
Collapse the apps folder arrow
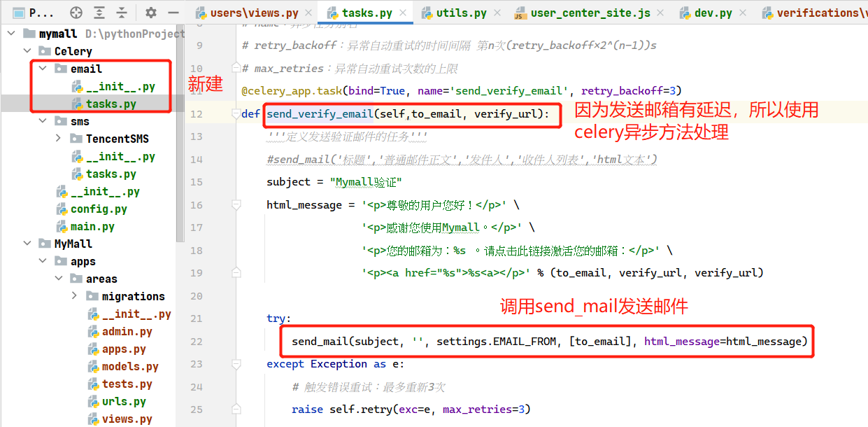pyautogui.click(x=43, y=261)
